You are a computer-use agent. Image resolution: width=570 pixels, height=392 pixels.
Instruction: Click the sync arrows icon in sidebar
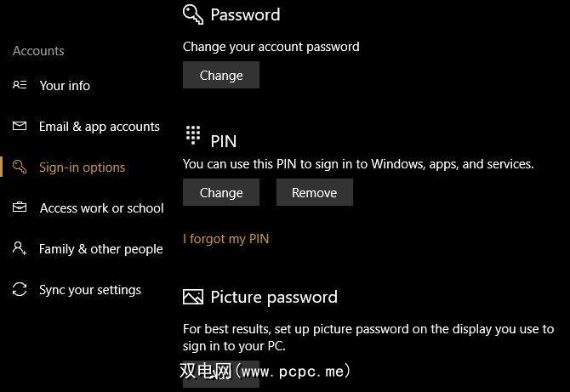click(20, 289)
